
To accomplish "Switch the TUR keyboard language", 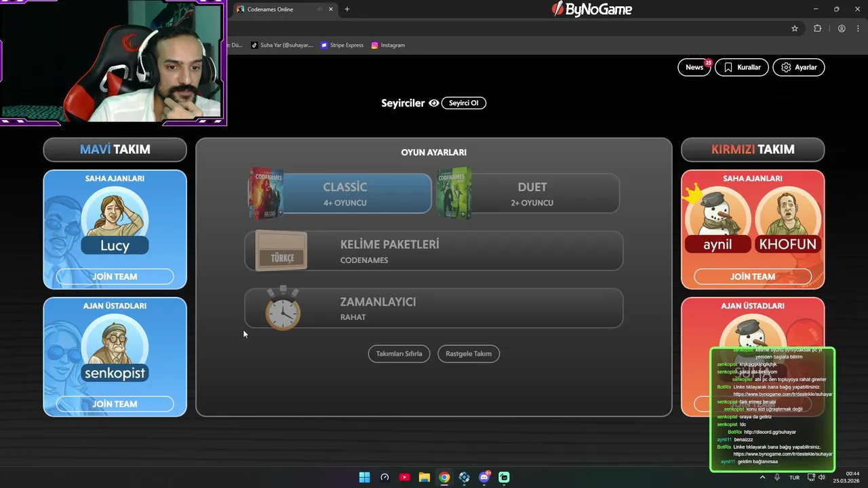I will tap(794, 477).
